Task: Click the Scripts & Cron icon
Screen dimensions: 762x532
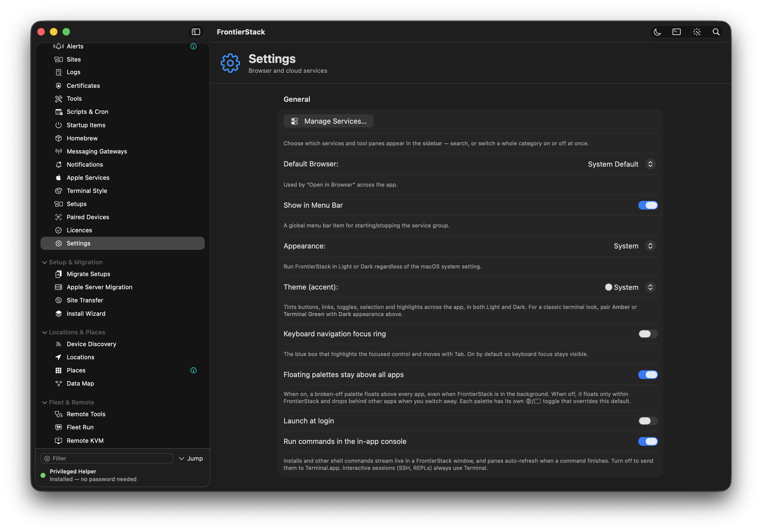Action: click(x=58, y=112)
